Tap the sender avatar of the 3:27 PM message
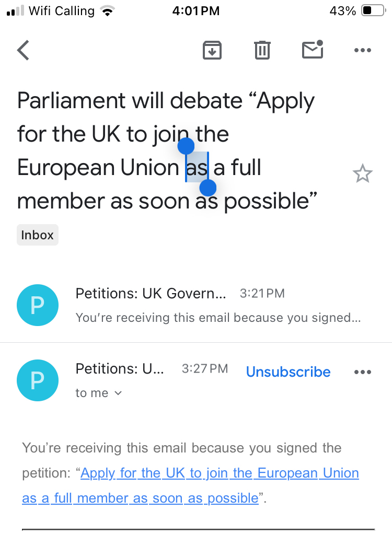 click(37, 380)
